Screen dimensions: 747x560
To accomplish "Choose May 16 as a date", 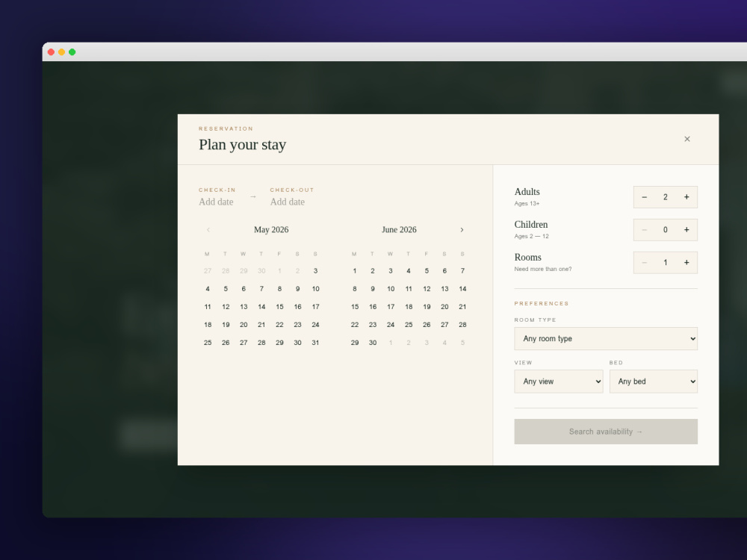I will tap(298, 307).
